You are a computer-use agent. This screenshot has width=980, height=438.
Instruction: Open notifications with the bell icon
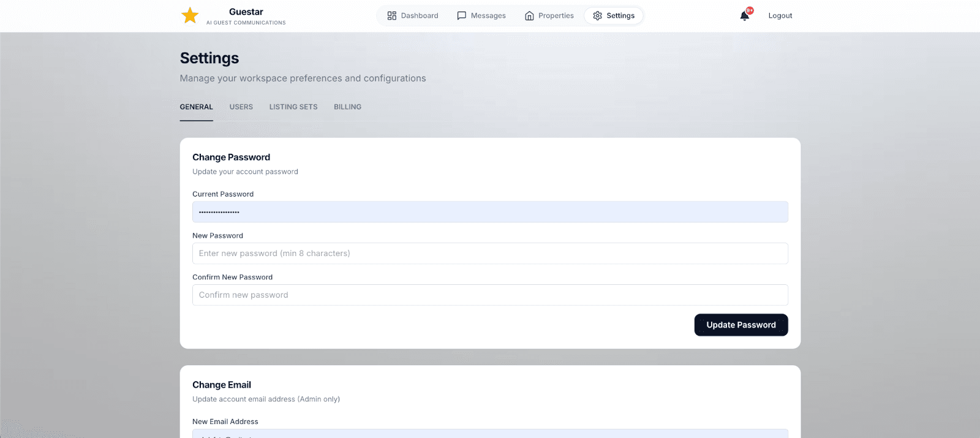[x=744, y=17]
